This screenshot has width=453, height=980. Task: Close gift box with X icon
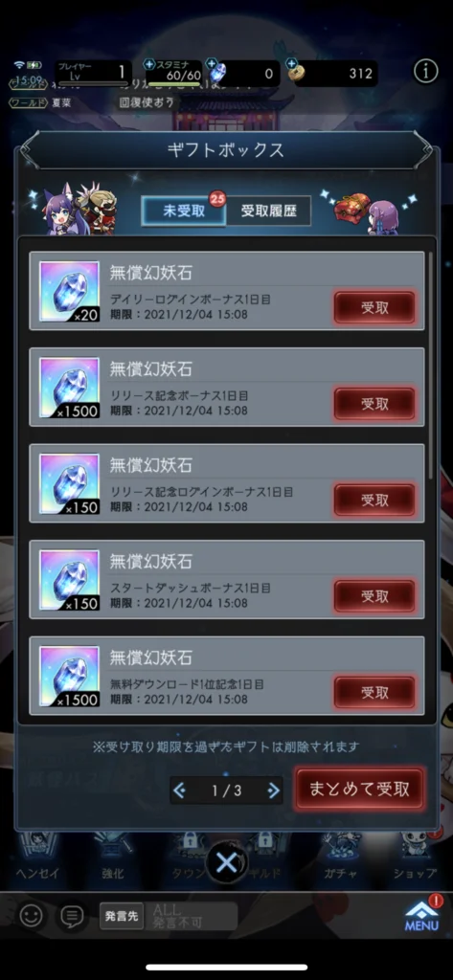(x=226, y=863)
